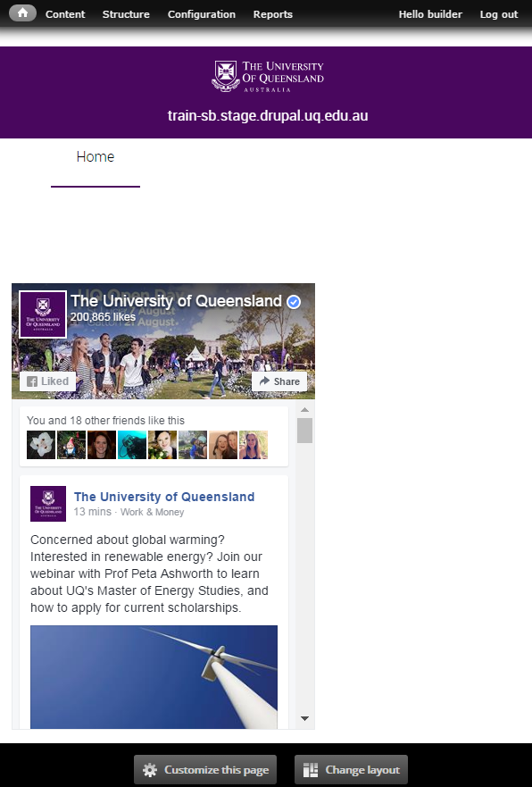The width and height of the screenshot is (532, 787).
Task: Open the Structure admin menu
Action: click(x=126, y=14)
